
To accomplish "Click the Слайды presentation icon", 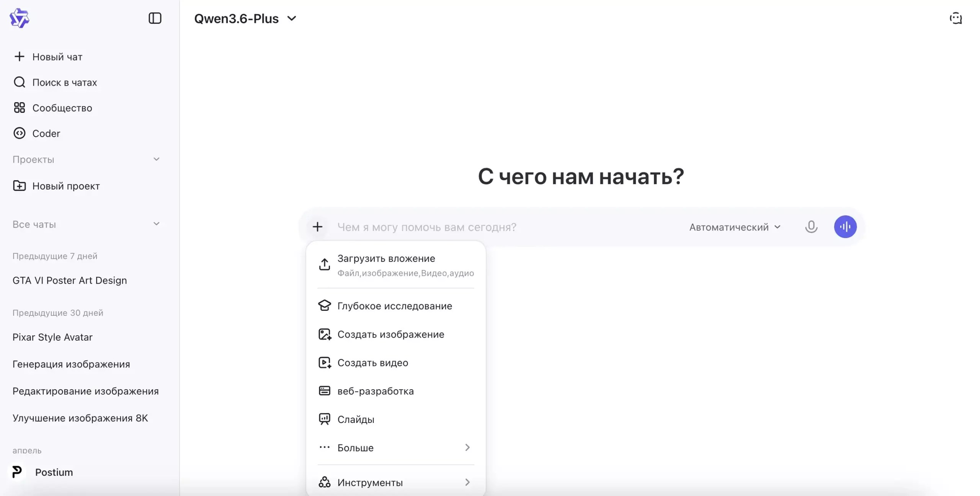I will point(325,419).
